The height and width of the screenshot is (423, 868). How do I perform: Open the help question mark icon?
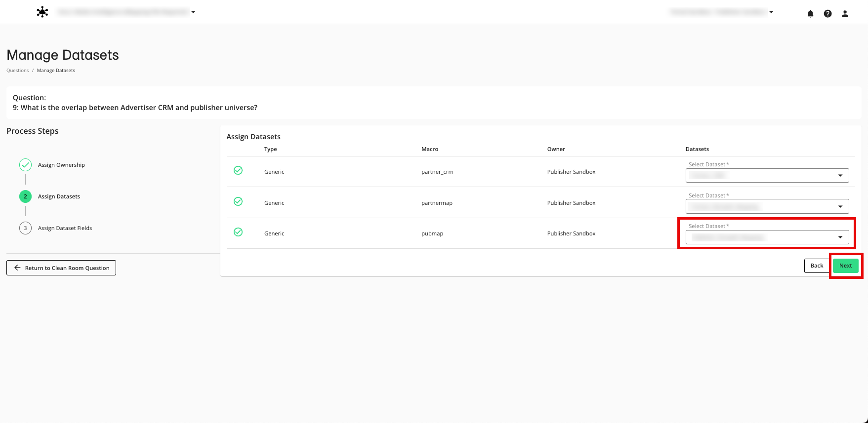point(827,14)
